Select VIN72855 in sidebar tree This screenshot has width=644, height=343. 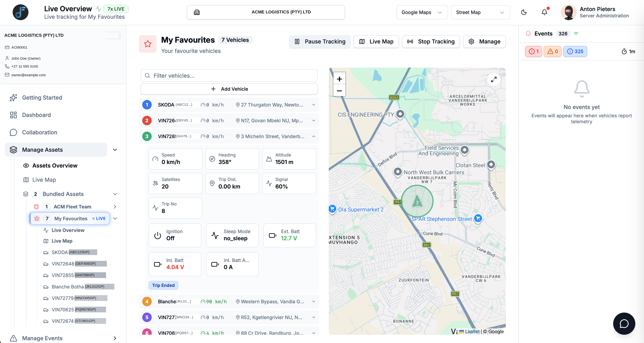click(74, 275)
